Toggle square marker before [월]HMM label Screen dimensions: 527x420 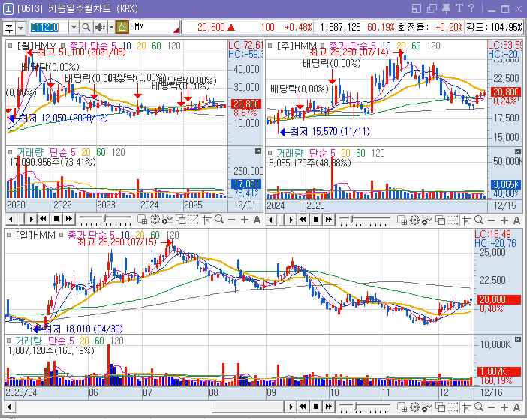10,46
